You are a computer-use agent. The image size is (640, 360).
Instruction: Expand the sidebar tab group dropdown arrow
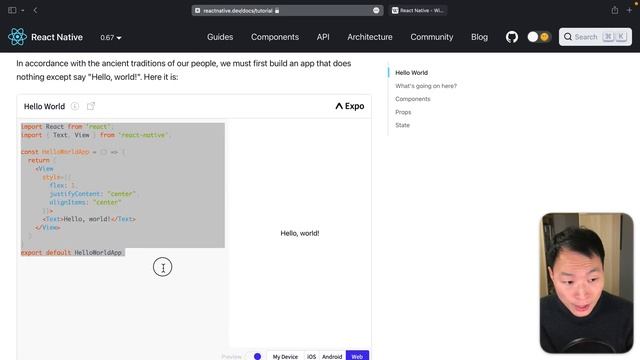click(23, 10)
